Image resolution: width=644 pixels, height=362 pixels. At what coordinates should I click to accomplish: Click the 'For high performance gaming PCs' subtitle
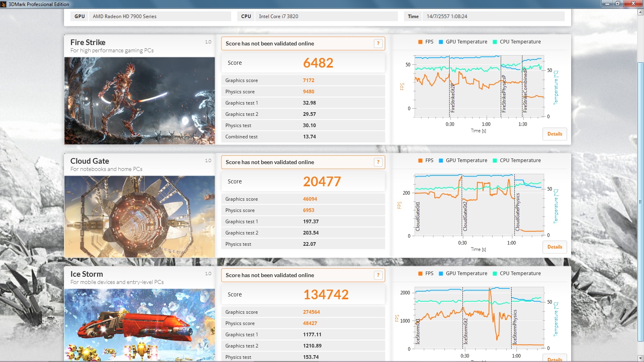click(x=112, y=51)
